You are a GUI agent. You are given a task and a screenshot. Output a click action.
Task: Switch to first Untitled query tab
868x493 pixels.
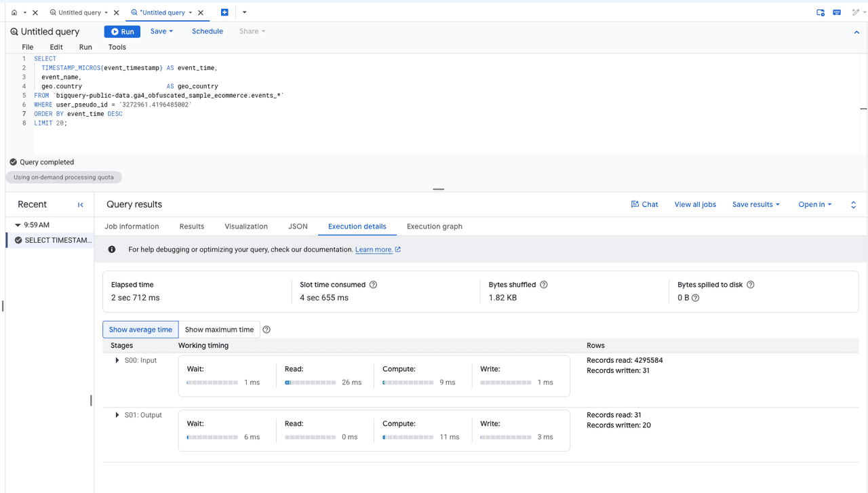pyautogui.click(x=75, y=12)
